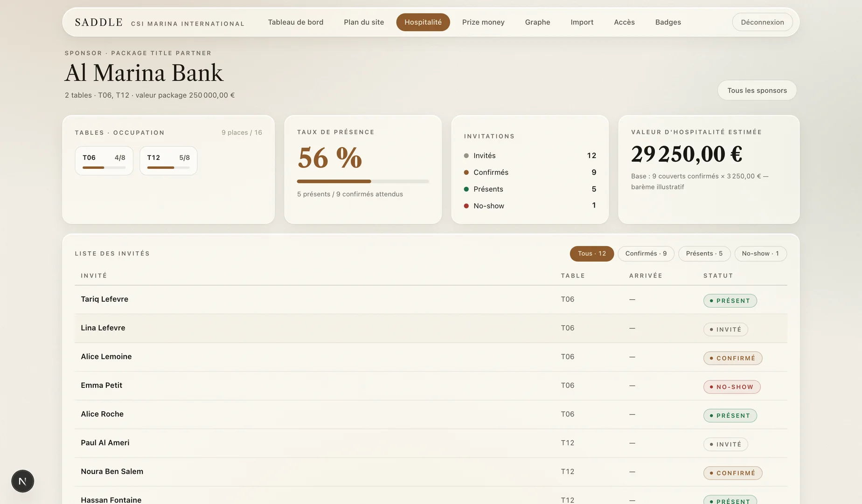This screenshot has height=504, width=862.
Task: Click Tous les sponsors button
Action: pyautogui.click(x=757, y=90)
